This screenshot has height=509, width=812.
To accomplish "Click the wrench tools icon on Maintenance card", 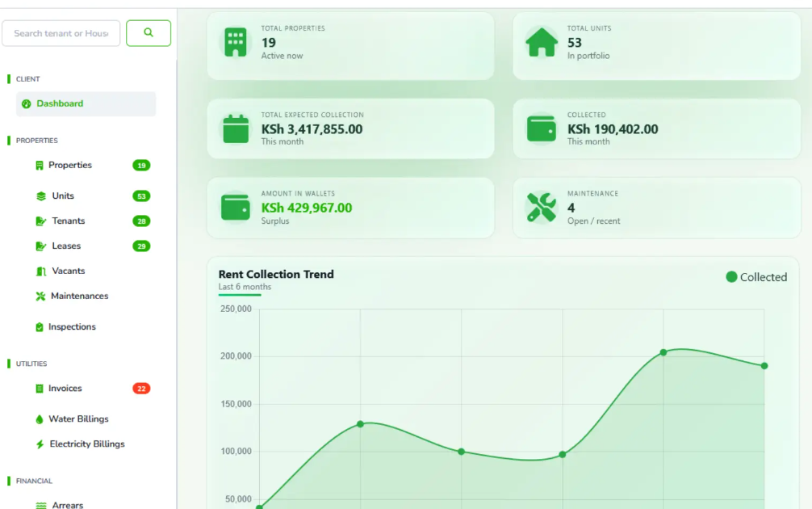I will click(542, 208).
